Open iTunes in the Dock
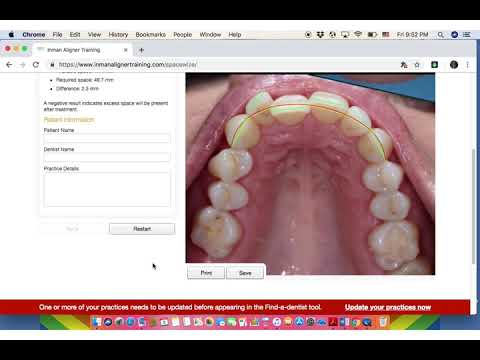 click(x=277, y=322)
